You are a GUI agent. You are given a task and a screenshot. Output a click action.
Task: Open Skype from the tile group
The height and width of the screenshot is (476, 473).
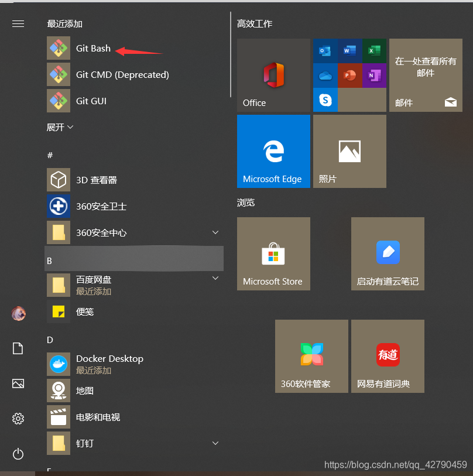(x=325, y=100)
